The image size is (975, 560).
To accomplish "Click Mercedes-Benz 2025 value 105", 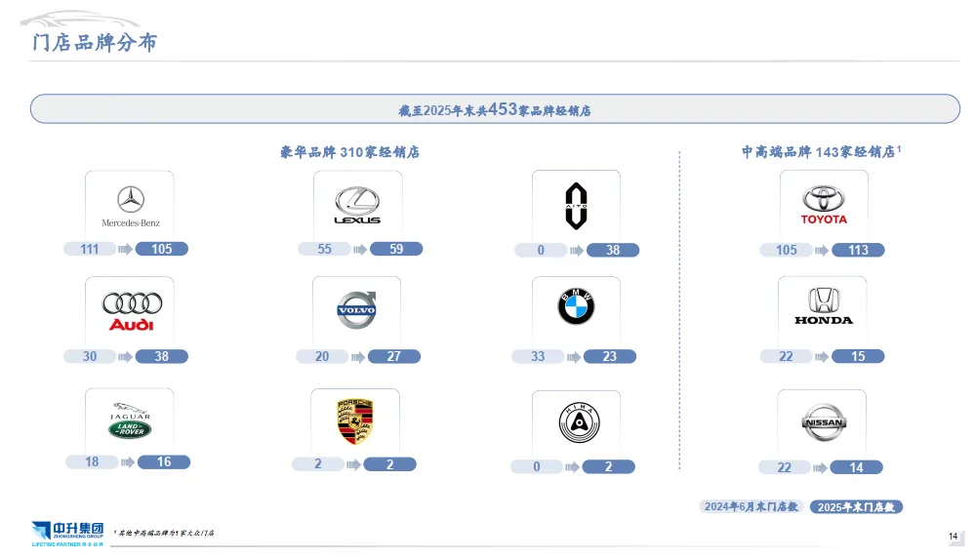I will pyautogui.click(x=162, y=249).
